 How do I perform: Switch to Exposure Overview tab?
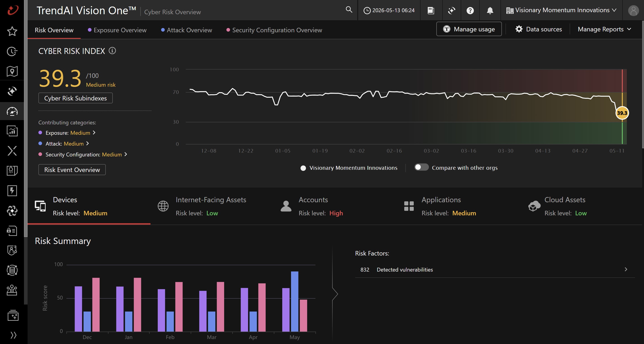point(117,30)
